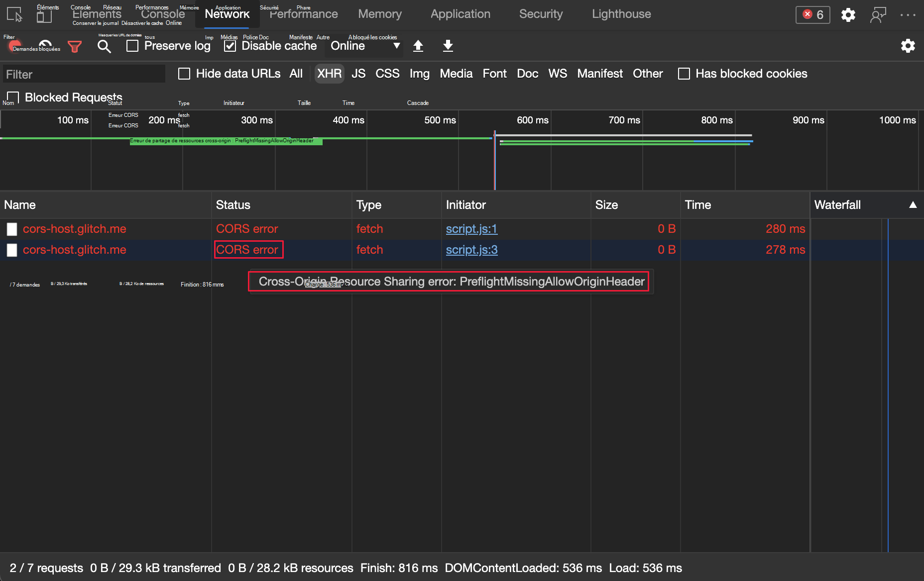Click the 278 ms time cell

[785, 250]
